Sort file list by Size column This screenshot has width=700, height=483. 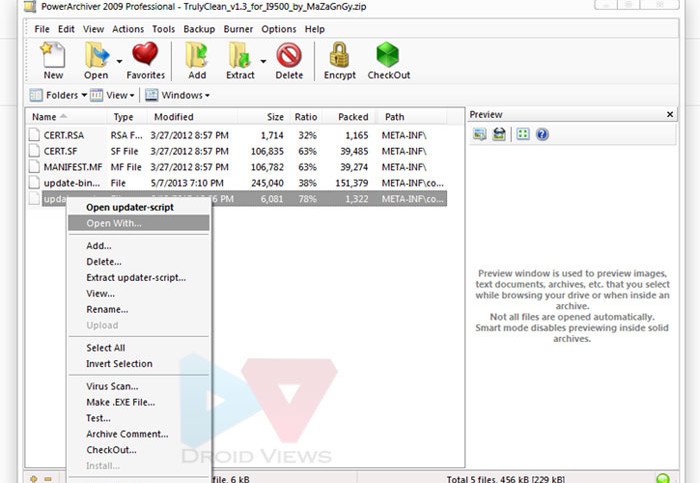[263, 117]
